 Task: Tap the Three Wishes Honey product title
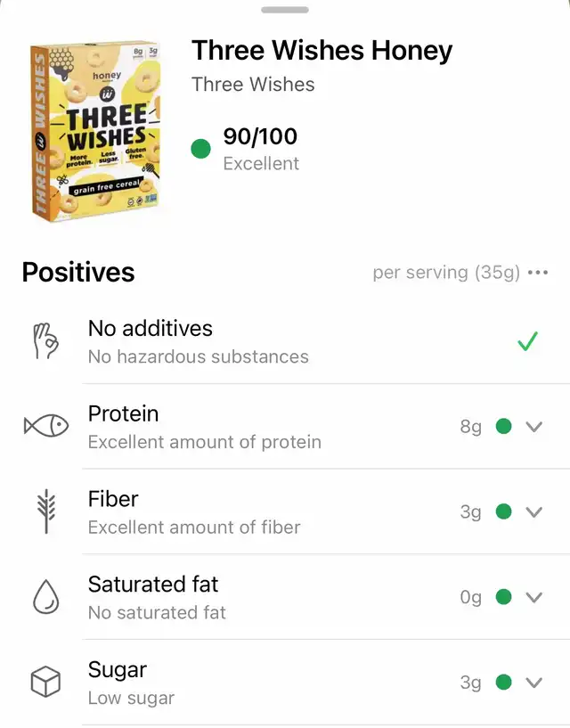tap(322, 51)
